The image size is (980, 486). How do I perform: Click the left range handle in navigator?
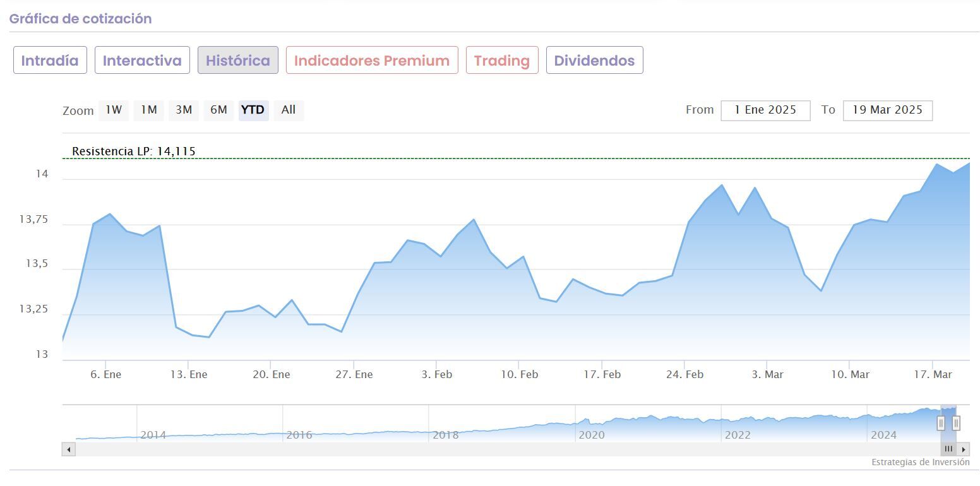[x=941, y=423]
